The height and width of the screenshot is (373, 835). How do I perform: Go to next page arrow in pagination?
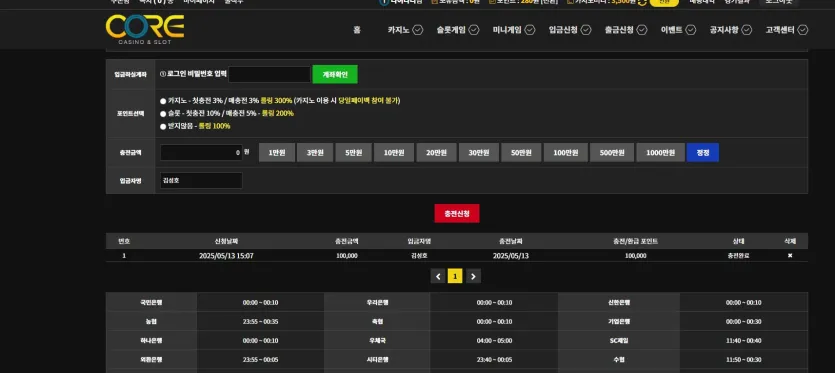coord(473,276)
